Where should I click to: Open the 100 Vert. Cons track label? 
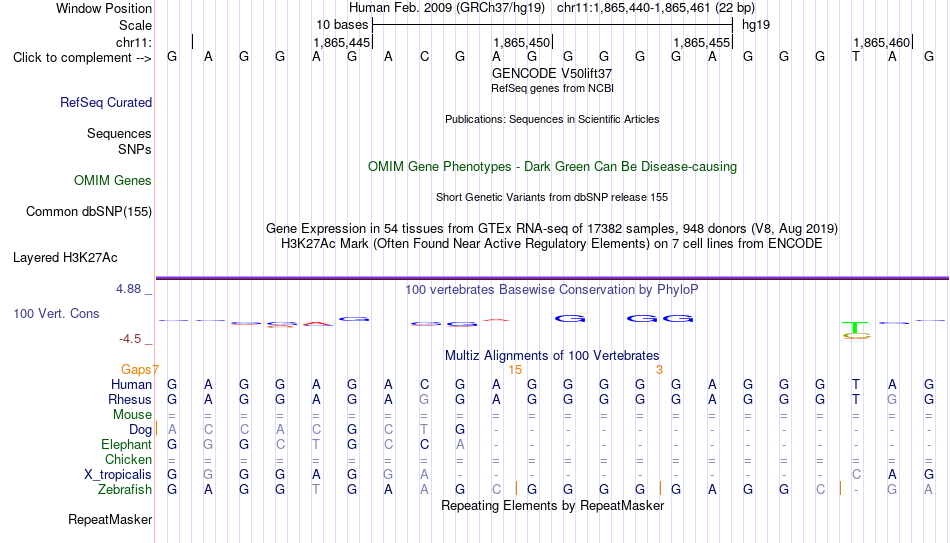pyautogui.click(x=56, y=313)
